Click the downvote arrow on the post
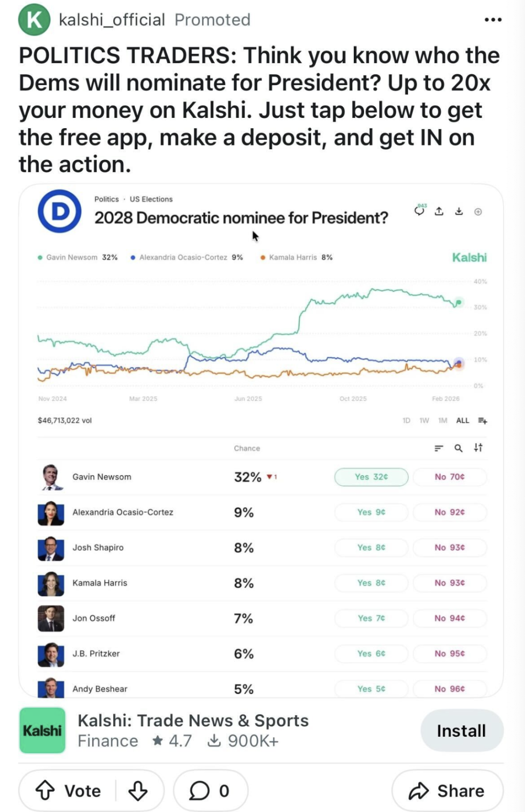The width and height of the screenshot is (525, 812). 138,790
